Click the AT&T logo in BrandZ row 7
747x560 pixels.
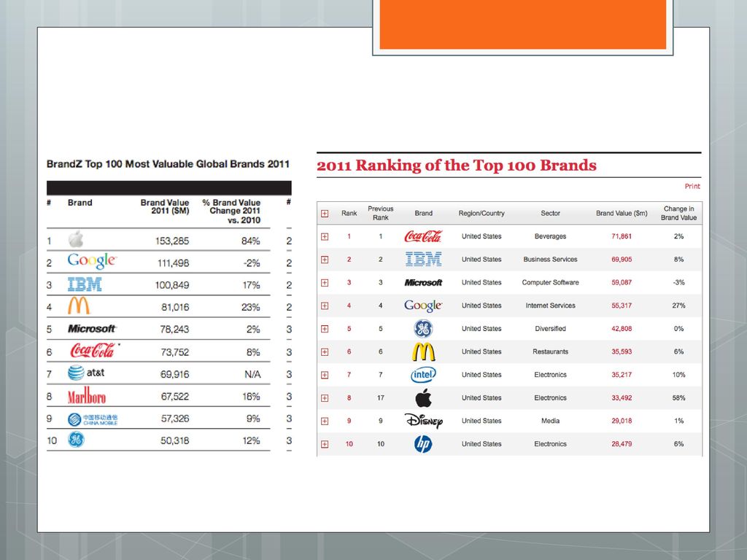pyautogui.click(x=86, y=373)
